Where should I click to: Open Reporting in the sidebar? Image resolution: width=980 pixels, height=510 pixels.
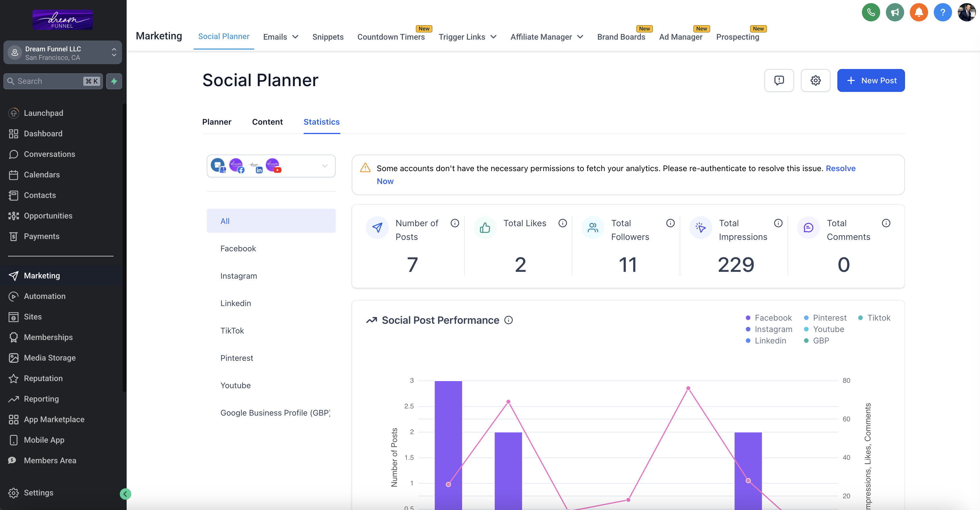coord(41,399)
